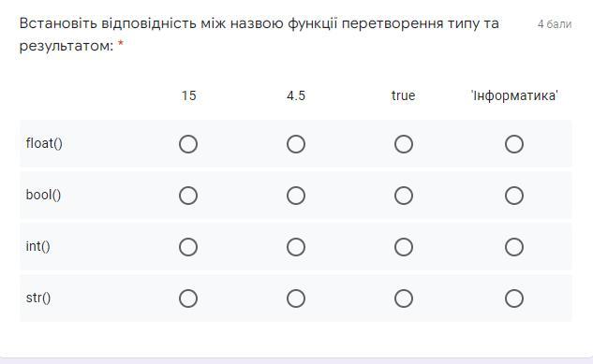
Task: Select 15 for float() row
Action: click(188, 144)
